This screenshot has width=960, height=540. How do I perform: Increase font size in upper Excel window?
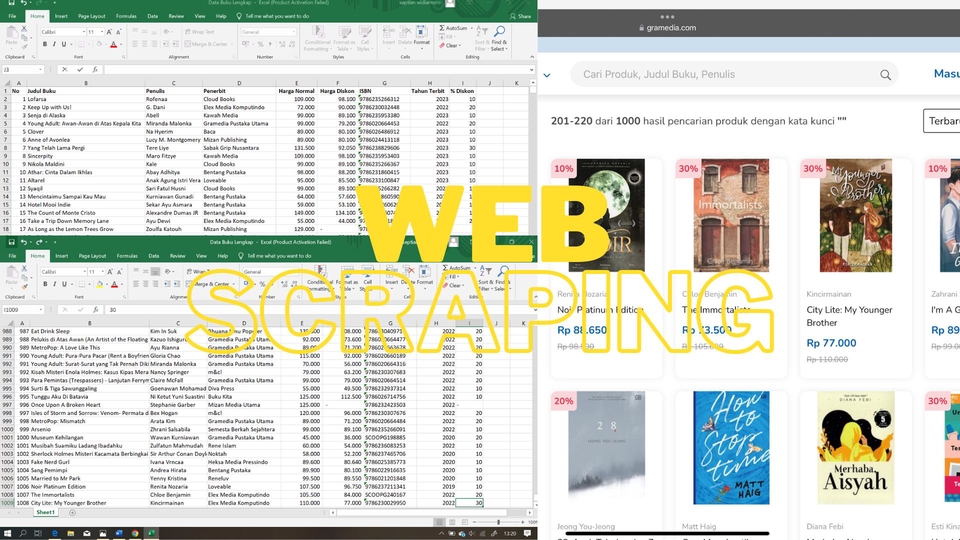coord(109,32)
